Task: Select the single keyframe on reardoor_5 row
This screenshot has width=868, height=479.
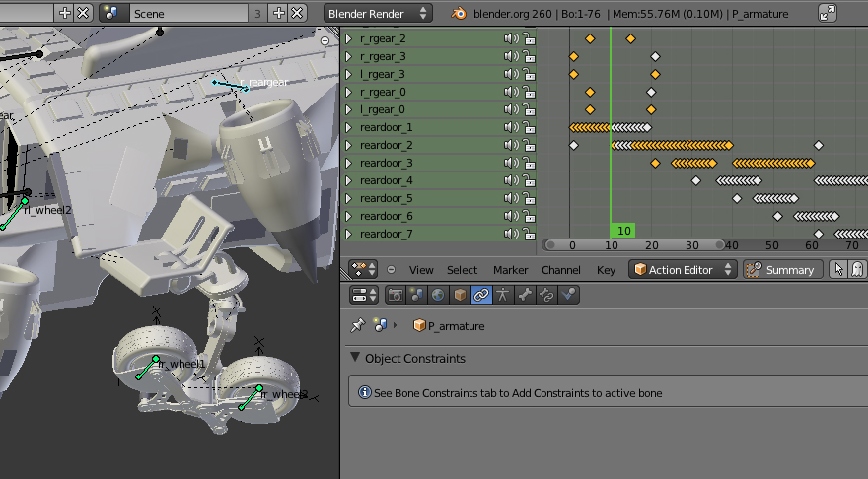Action: (737, 198)
